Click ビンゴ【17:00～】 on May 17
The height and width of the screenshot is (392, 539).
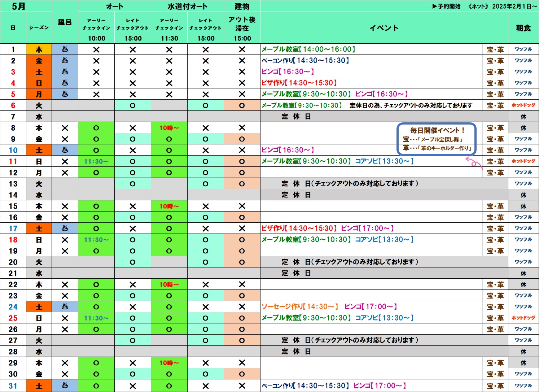(x=367, y=228)
